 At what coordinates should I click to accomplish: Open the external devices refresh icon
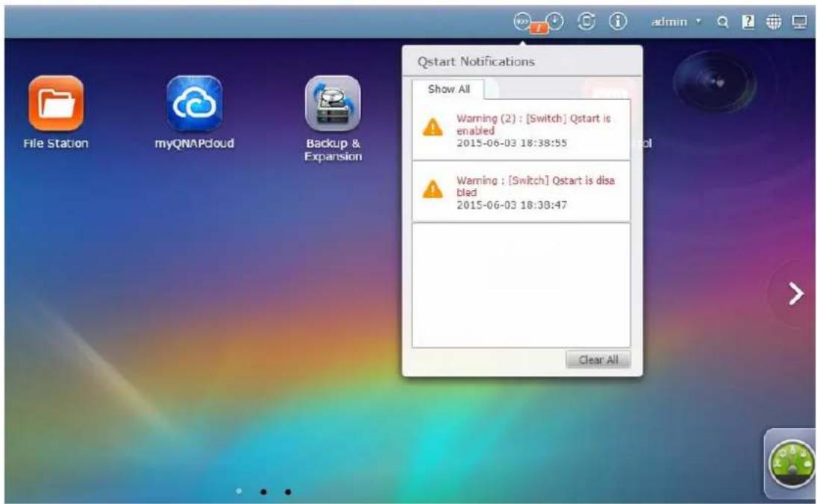pyautogui.click(x=586, y=22)
